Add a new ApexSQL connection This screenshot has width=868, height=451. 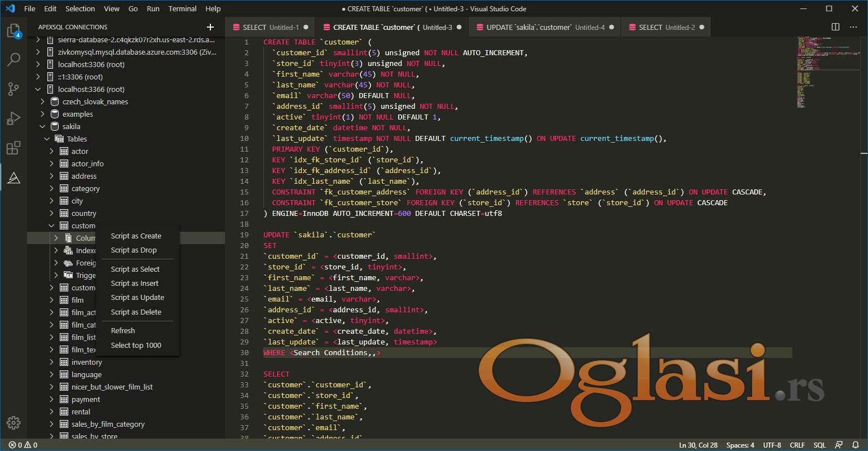pos(210,27)
